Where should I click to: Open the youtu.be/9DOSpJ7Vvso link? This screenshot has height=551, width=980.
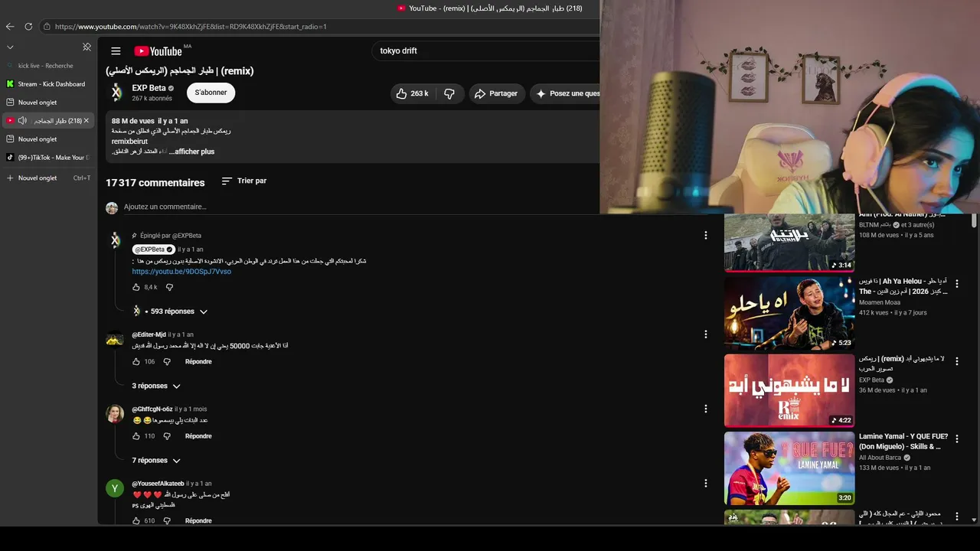[181, 272]
